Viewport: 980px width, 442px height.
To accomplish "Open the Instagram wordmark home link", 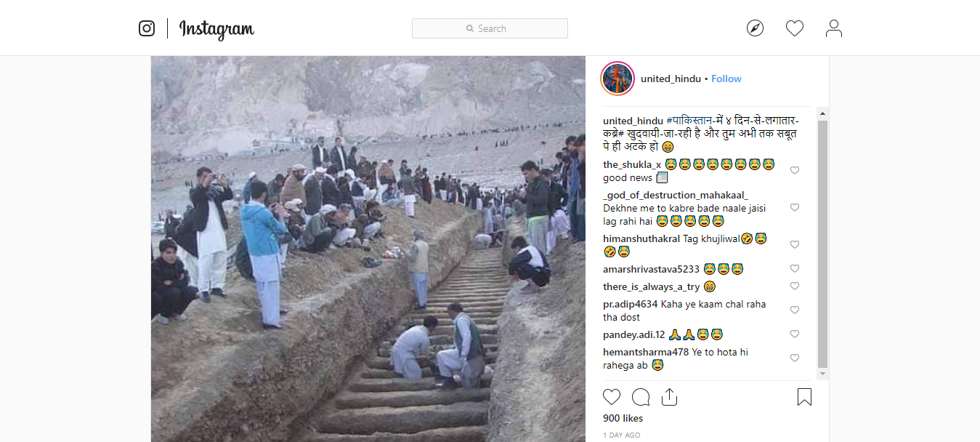I will tap(216, 29).
